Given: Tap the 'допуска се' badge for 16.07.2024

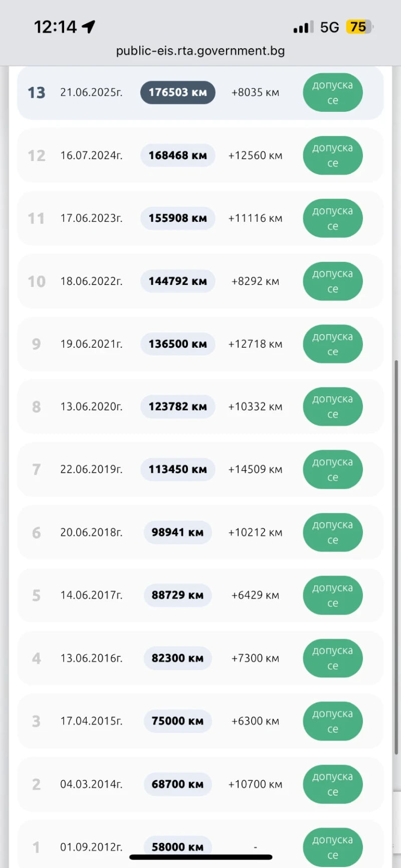Looking at the screenshot, I should pyautogui.click(x=332, y=156).
